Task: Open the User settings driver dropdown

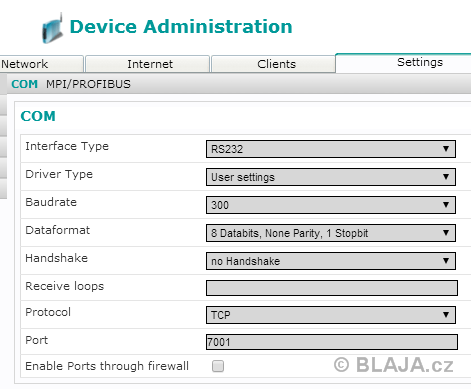Action: [331, 177]
